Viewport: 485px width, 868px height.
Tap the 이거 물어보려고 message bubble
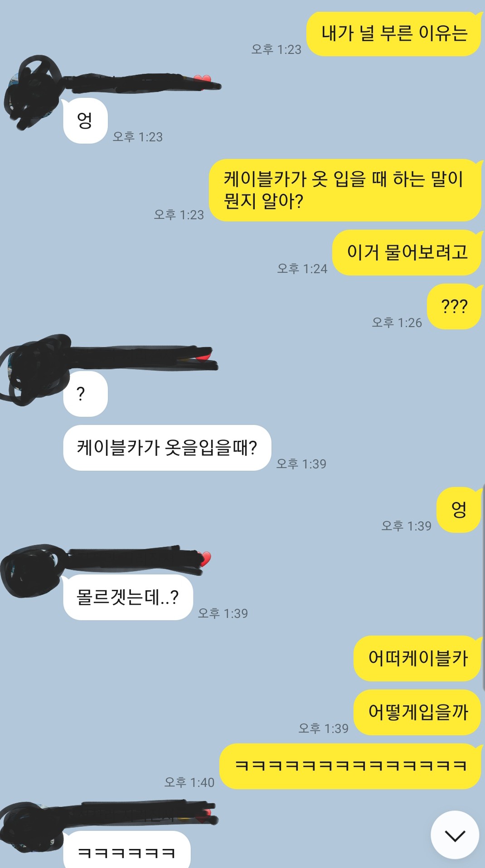[407, 252]
